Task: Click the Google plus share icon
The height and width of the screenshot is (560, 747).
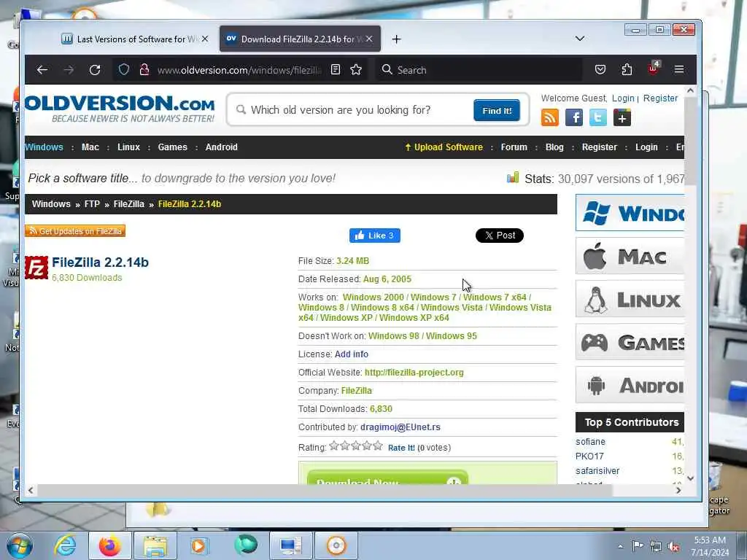Action: click(622, 117)
